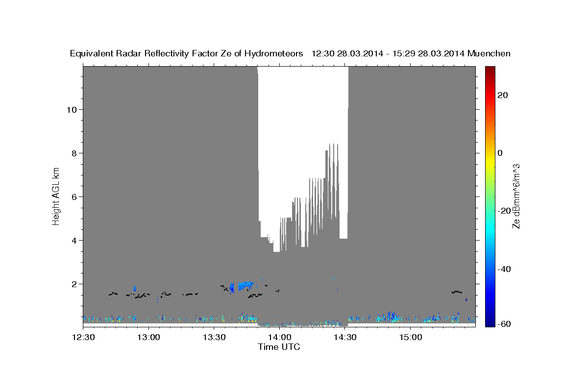Click the height tick label '2'

coord(73,284)
